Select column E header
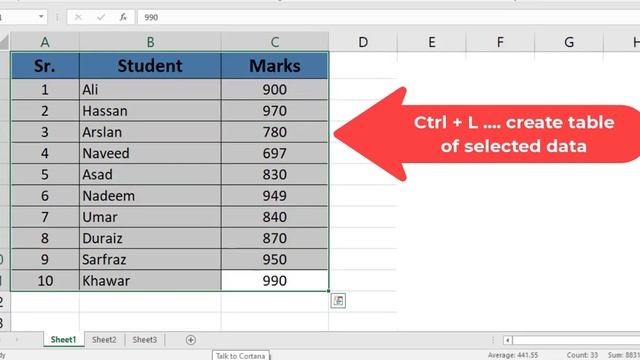Screen dimensions: 640x360 pyautogui.click(x=431, y=42)
